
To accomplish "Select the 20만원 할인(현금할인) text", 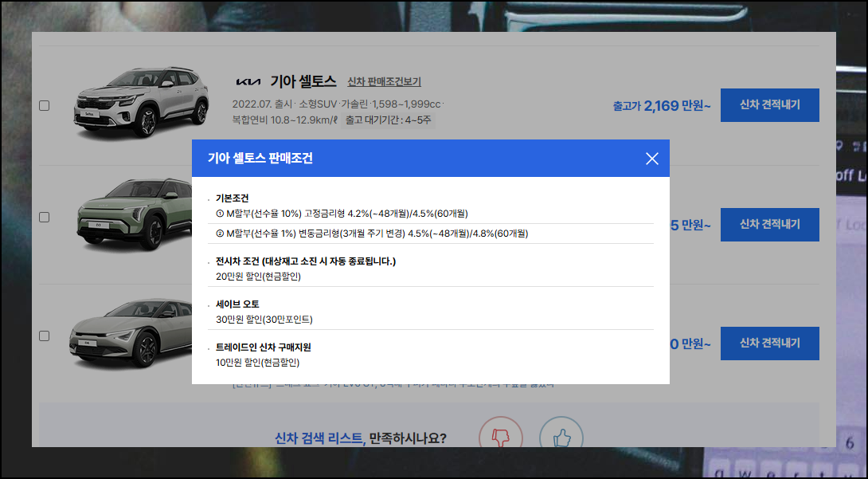I will (x=258, y=277).
